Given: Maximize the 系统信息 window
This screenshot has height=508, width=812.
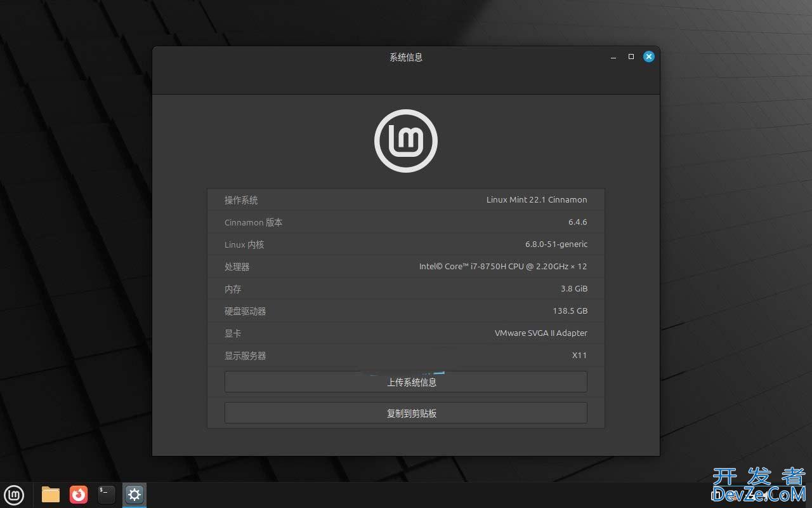Looking at the screenshot, I should [x=631, y=57].
